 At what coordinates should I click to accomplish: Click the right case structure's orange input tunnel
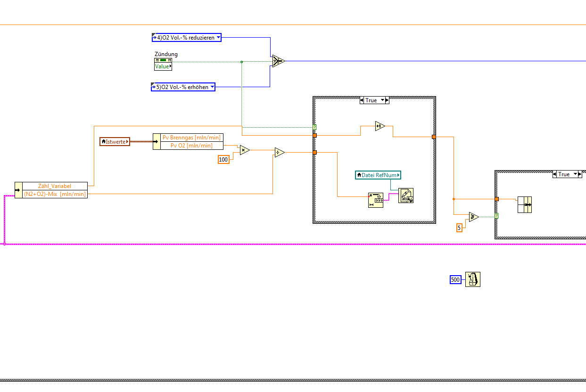(x=496, y=199)
